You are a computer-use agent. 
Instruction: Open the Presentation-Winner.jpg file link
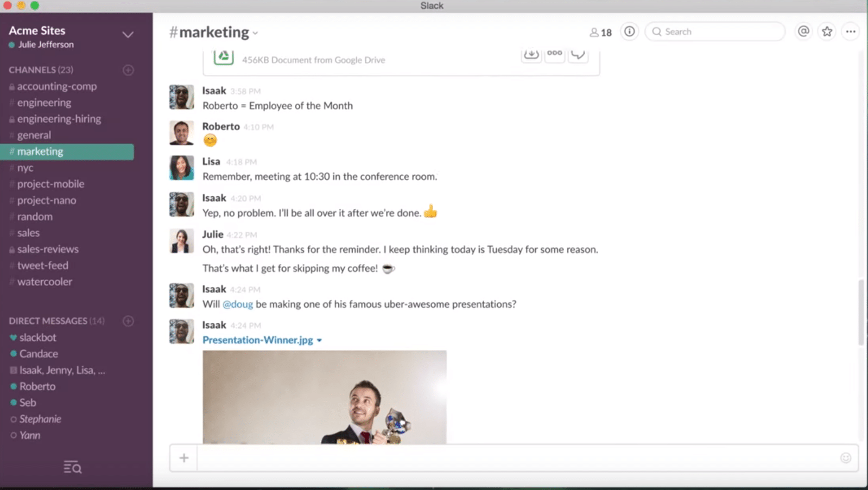coord(258,340)
